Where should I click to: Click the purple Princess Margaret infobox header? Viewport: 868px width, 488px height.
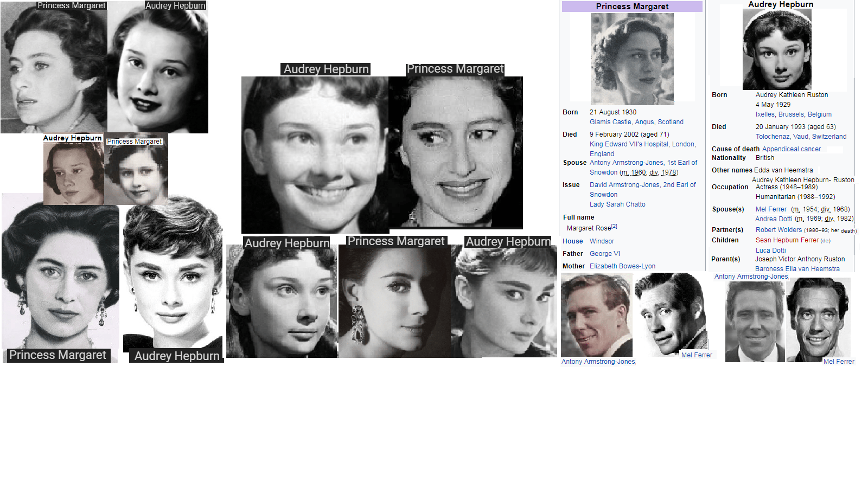coord(632,7)
